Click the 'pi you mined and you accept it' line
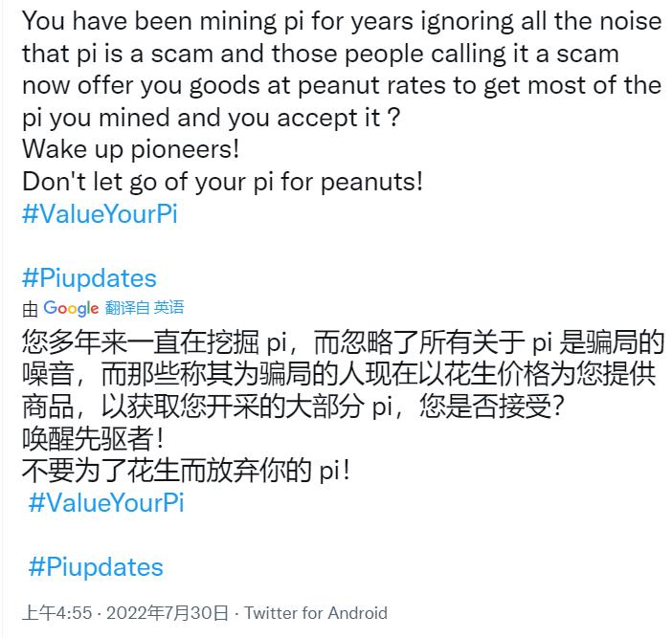 211,118
